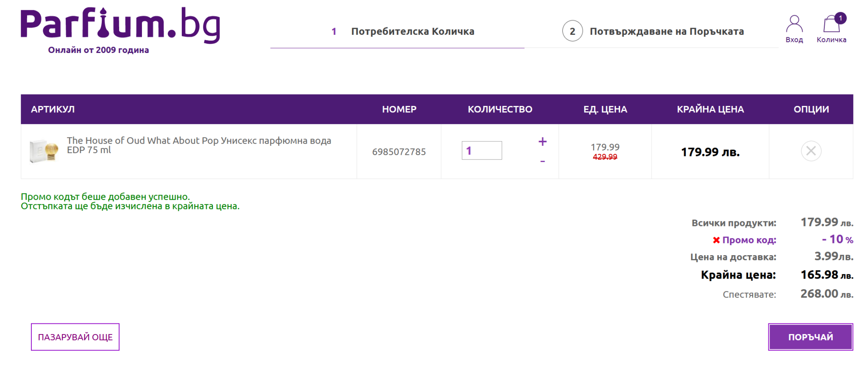Click the perfume product thumbnail
Image resolution: width=868 pixels, height=365 pixels.
coord(44,151)
